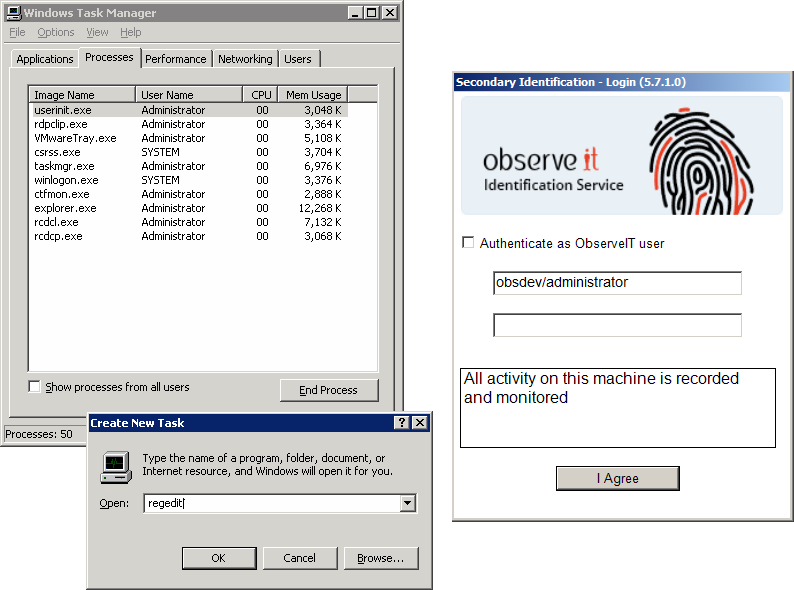This screenshot has height=590, width=794.
Task: Select the taskmgr.exe process row
Action: click(x=190, y=166)
